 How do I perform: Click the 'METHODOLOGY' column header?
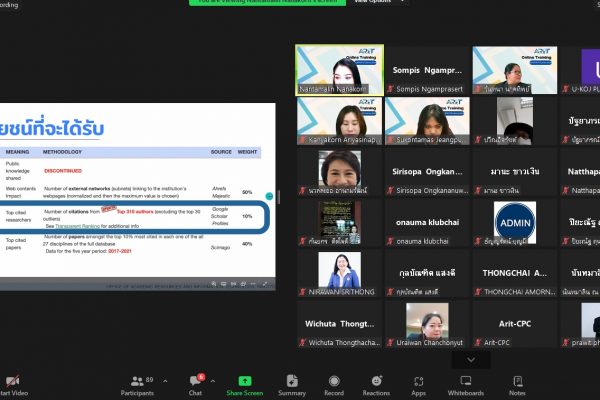pos(62,152)
